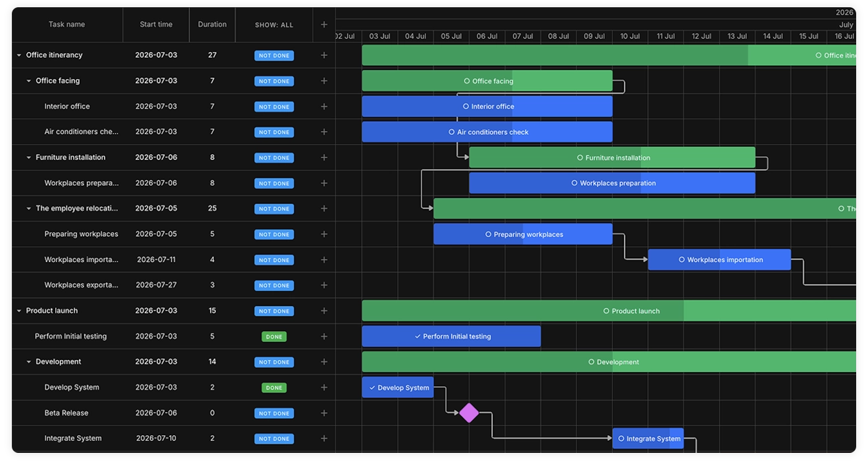The width and height of the screenshot is (868, 470).
Task: Click start date 2026-07-11 of Workplaces importation
Action: point(157,260)
